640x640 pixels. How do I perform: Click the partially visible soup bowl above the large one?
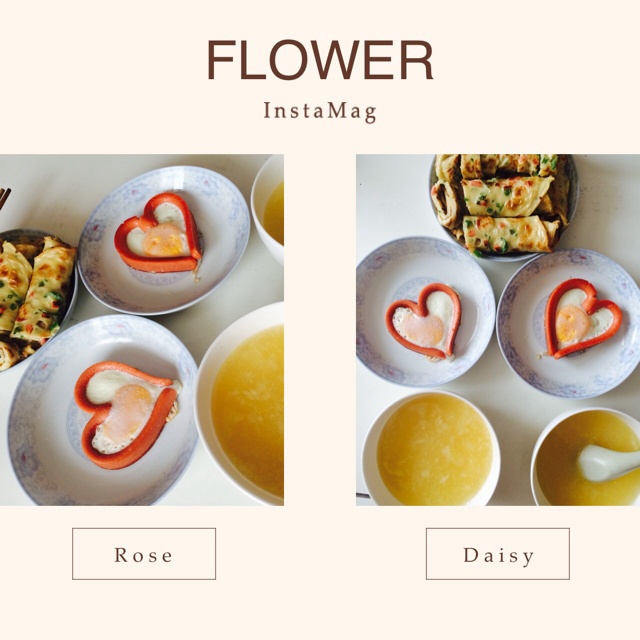pos(268,209)
